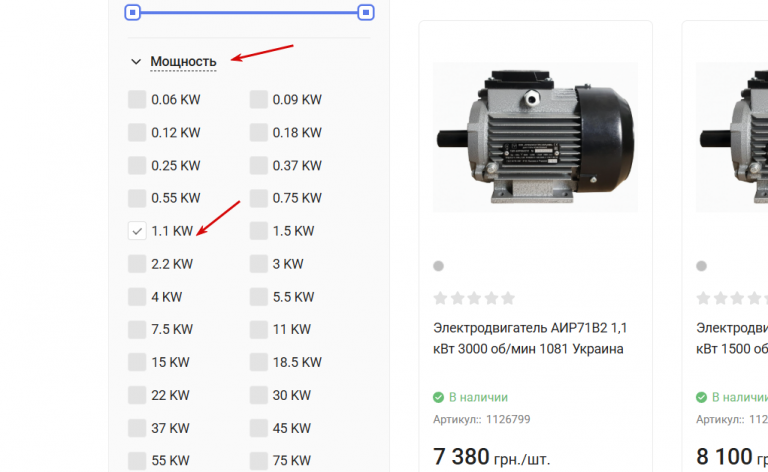Check the 4 KW power filter
This screenshot has width=768, height=472.
tap(137, 296)
